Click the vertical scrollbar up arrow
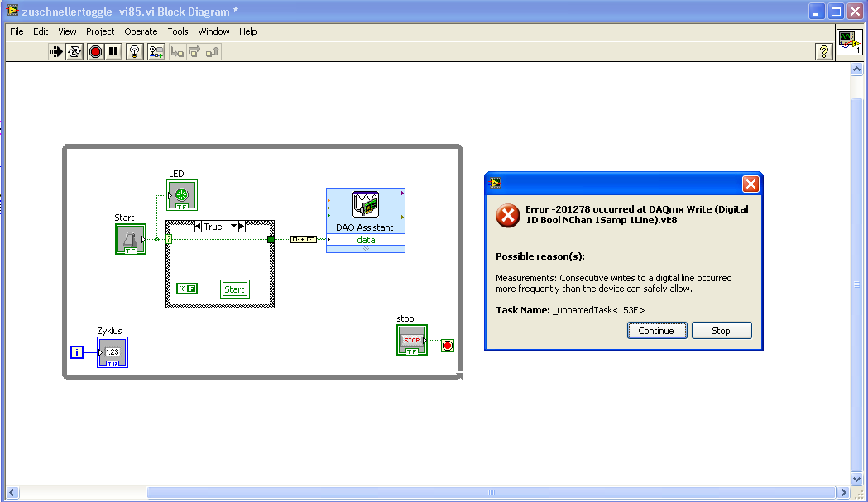 click(857, 69)
